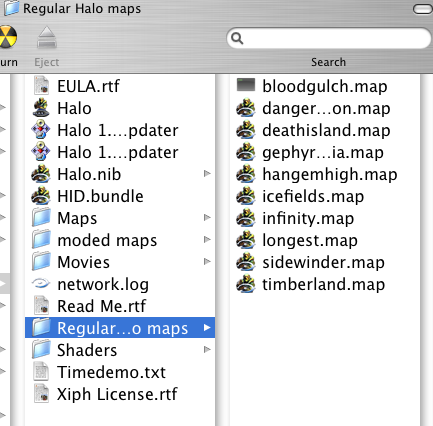
Task: Click the HID.bundle file name
Action: point(100,196)
